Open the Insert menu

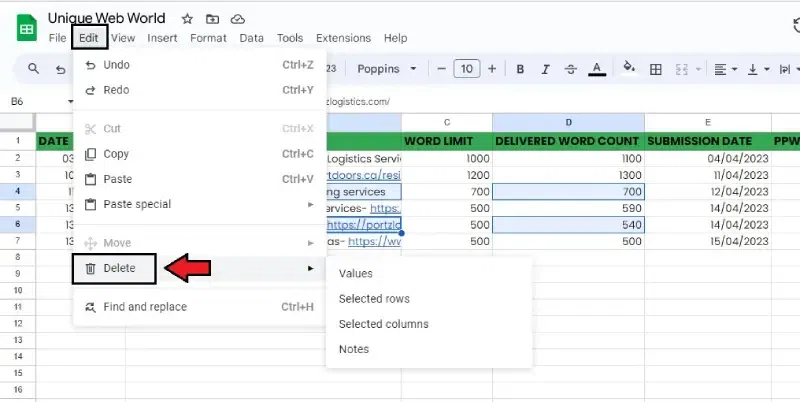(162, 38)
